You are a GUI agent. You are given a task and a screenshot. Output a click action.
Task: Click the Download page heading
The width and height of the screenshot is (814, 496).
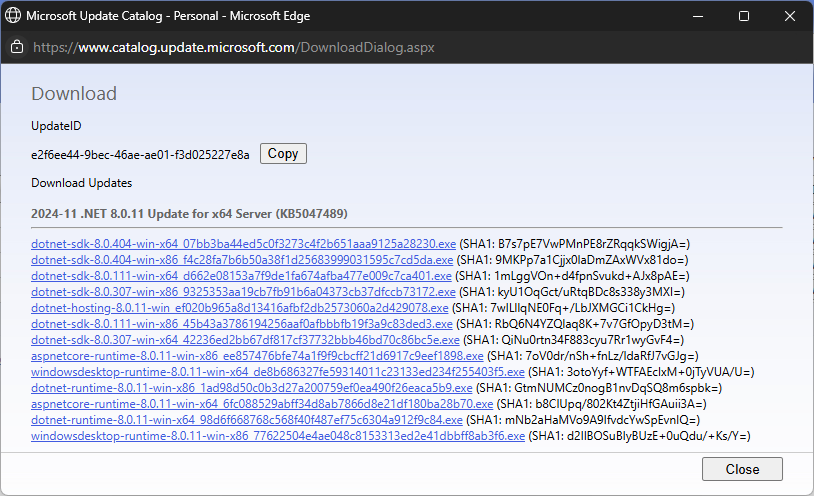pyautogui.click(x=74, y=94)
